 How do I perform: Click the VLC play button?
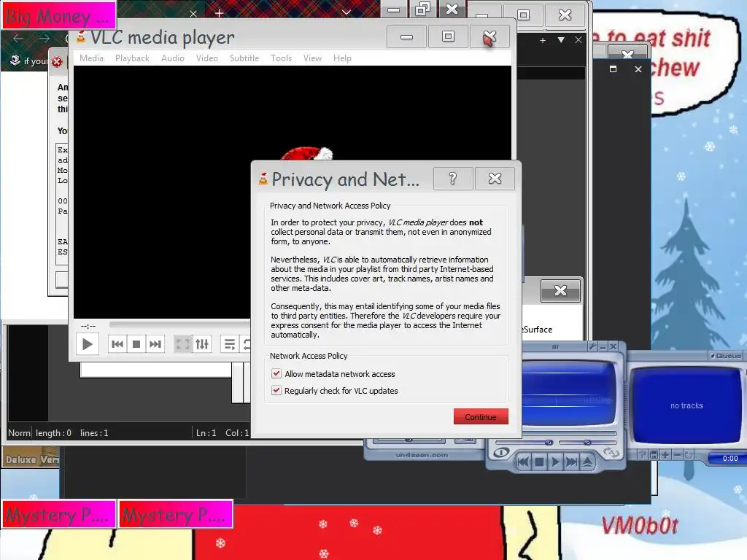pos(88,344)
